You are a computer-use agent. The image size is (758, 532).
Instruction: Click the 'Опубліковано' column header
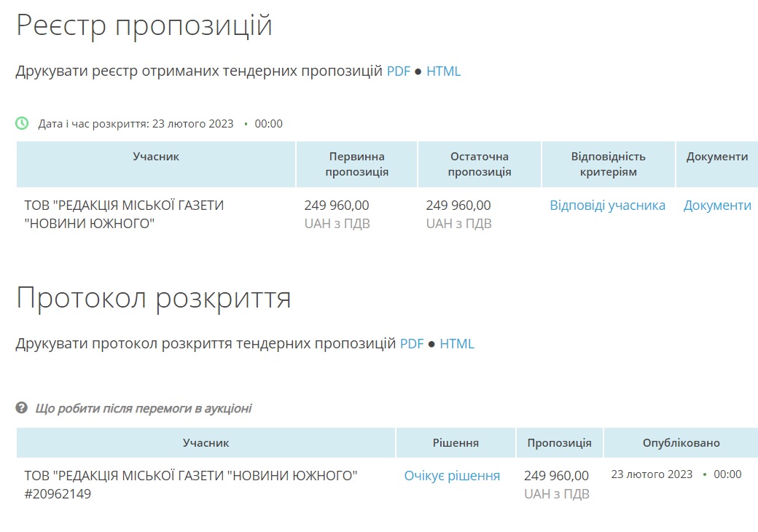point(681,443)
